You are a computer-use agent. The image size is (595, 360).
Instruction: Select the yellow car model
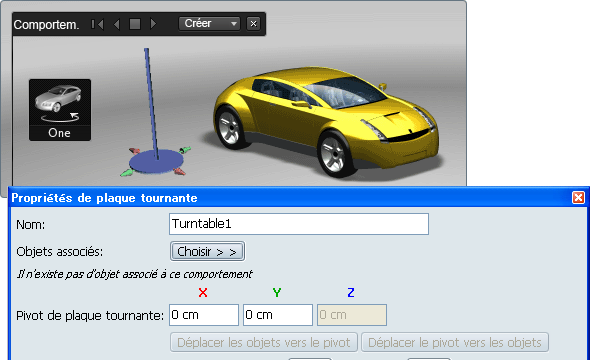coord(325,121)
